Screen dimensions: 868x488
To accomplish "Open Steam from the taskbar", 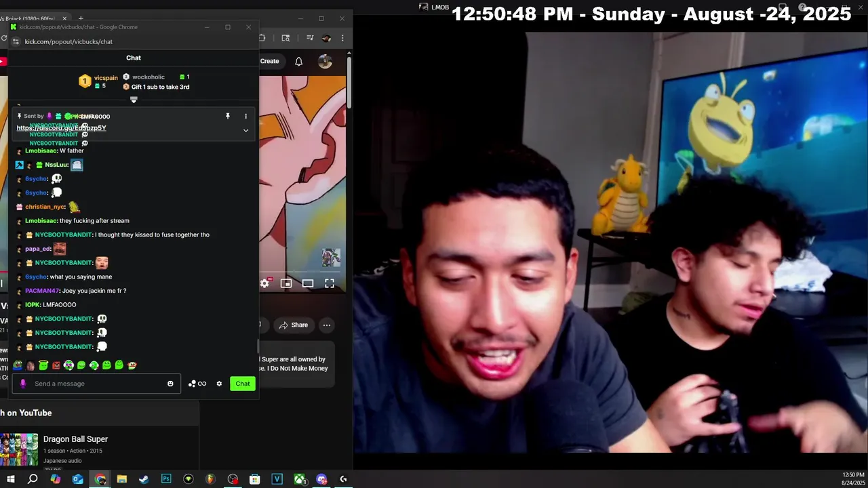I will point(144,479).
